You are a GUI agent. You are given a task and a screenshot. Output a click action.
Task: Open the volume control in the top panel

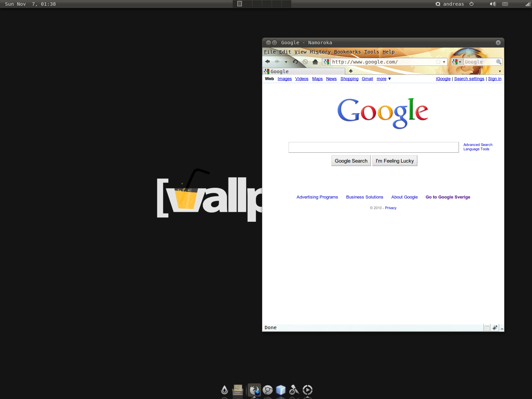pyautogui.click(x=493, y=4)
